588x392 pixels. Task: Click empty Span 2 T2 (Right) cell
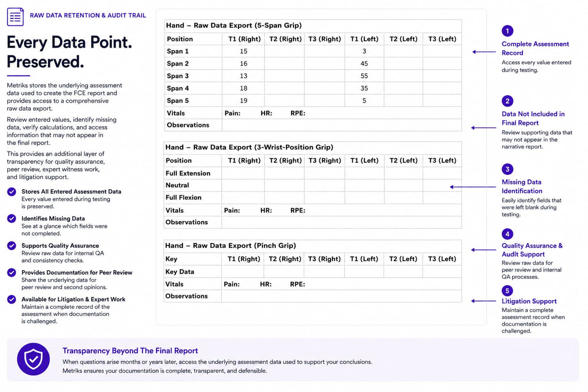tap(284, 64)
